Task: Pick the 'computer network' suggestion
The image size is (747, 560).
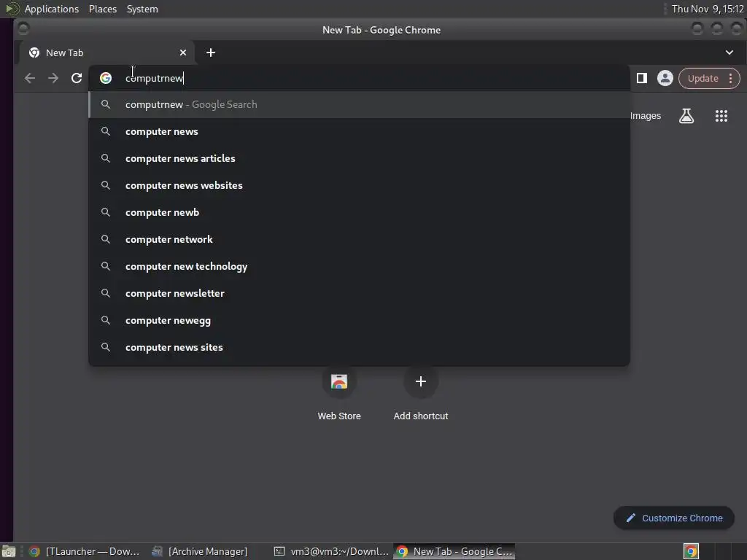Action: [359, 239]
